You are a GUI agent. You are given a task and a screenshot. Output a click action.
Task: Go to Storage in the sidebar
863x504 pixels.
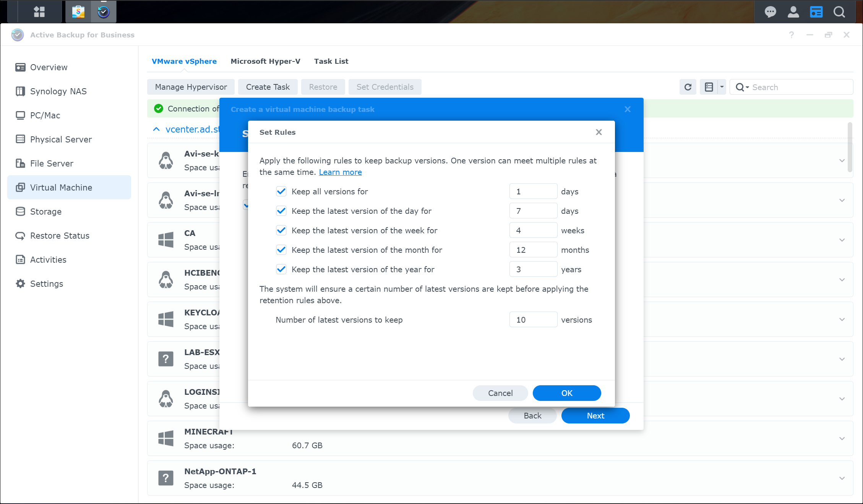[x=45, y=212]
